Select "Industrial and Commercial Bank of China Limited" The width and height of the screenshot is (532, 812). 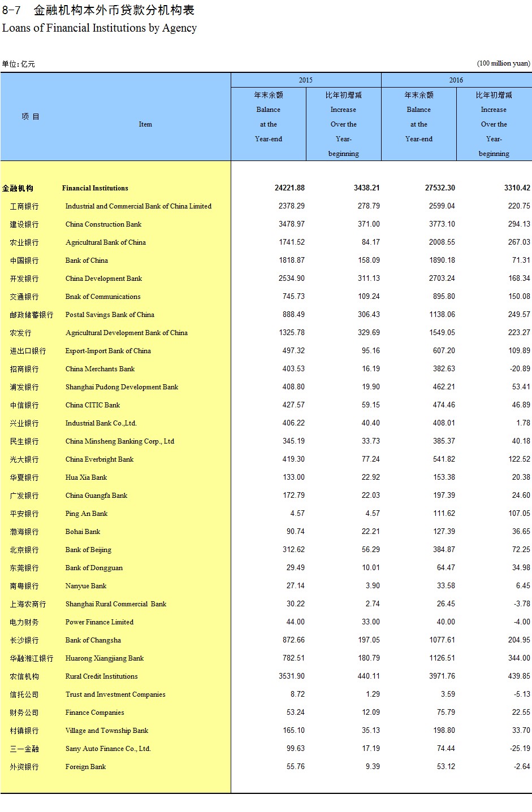tap(139, 206)
